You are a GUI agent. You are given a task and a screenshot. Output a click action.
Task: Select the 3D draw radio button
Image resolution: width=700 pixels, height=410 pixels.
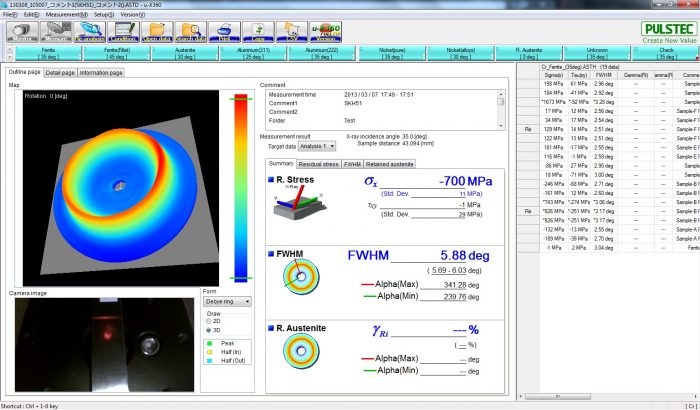point(208,331)
